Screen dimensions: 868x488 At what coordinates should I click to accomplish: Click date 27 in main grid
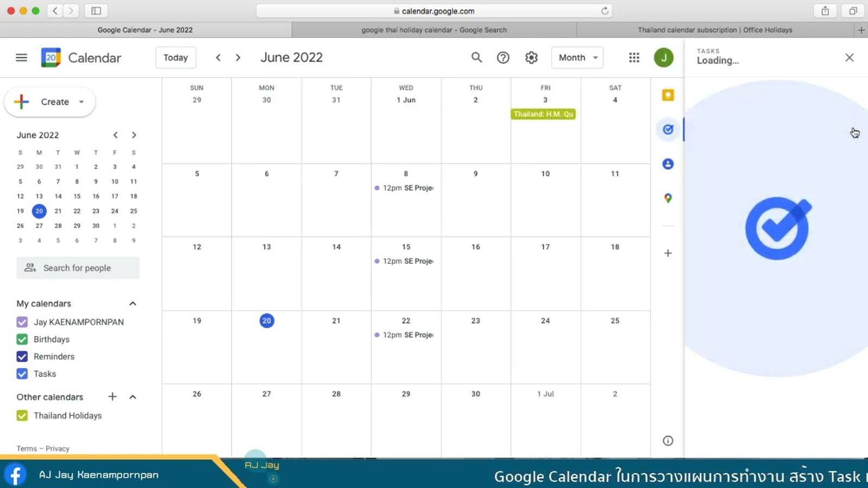point(266,394)
